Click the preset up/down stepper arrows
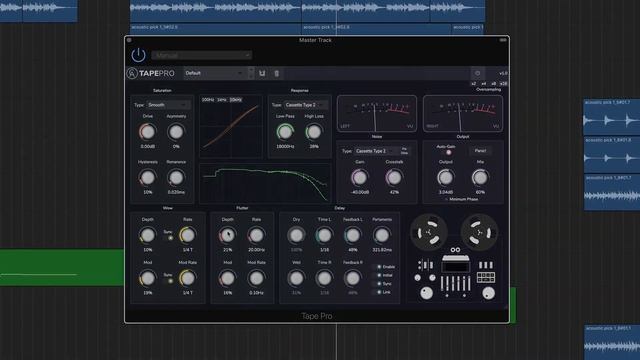This screenshot has height=360, width=640. coord(251,73)
